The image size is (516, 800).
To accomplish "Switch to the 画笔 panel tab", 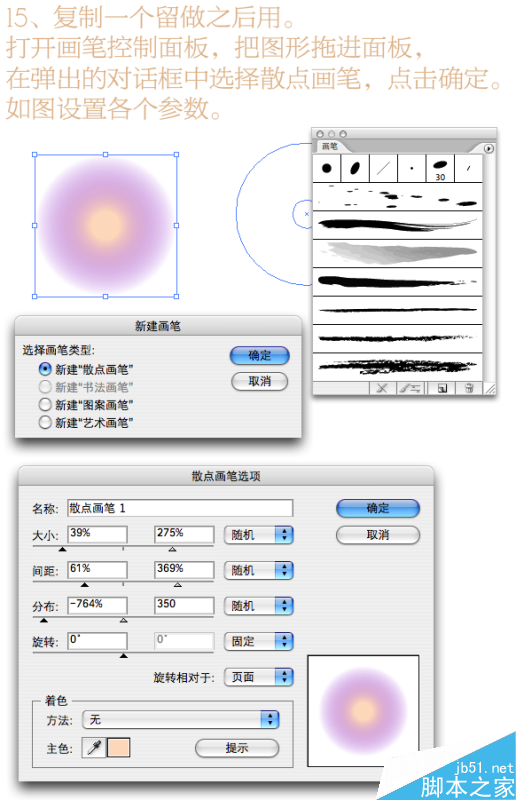I will (x=330, y=146).
